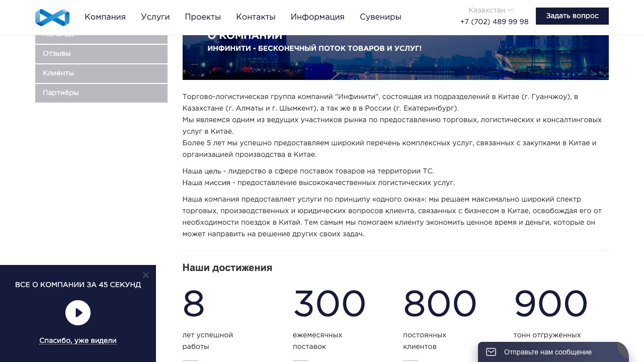
Task: Select Отзывы in sidebar menu
Action: 101,54
